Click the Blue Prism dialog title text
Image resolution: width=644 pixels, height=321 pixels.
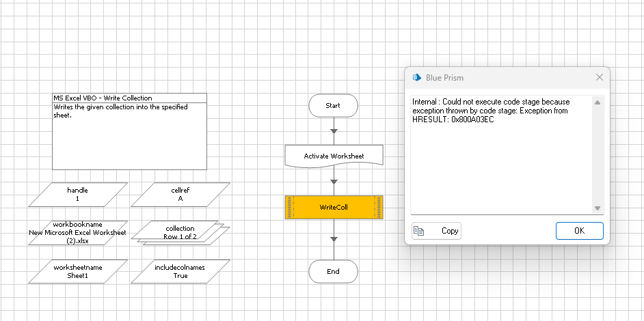pos(445,78)
